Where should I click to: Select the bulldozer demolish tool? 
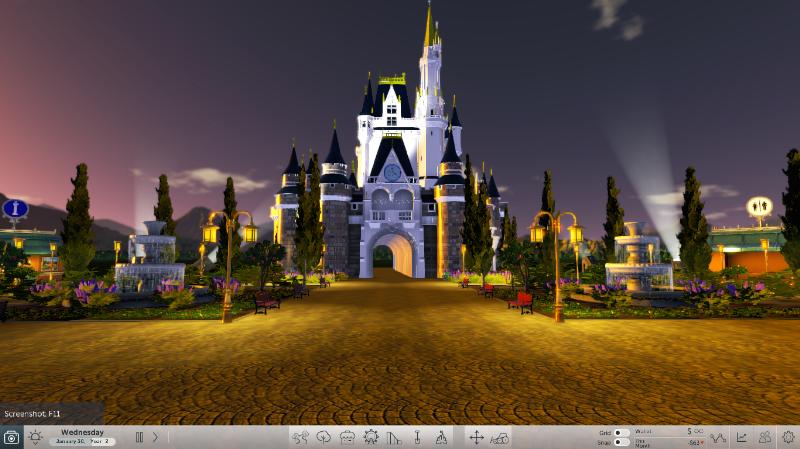500,438
